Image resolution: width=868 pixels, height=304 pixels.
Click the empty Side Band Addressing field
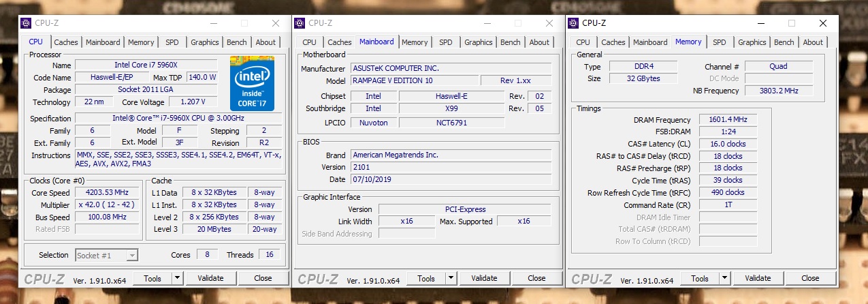tap(406, 234)
